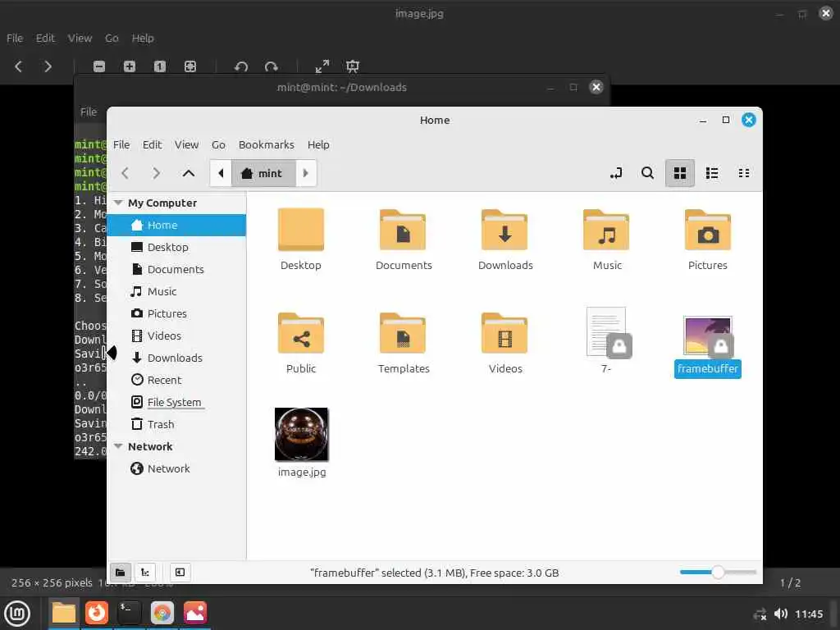Click left arrow of the path bar

221,173
